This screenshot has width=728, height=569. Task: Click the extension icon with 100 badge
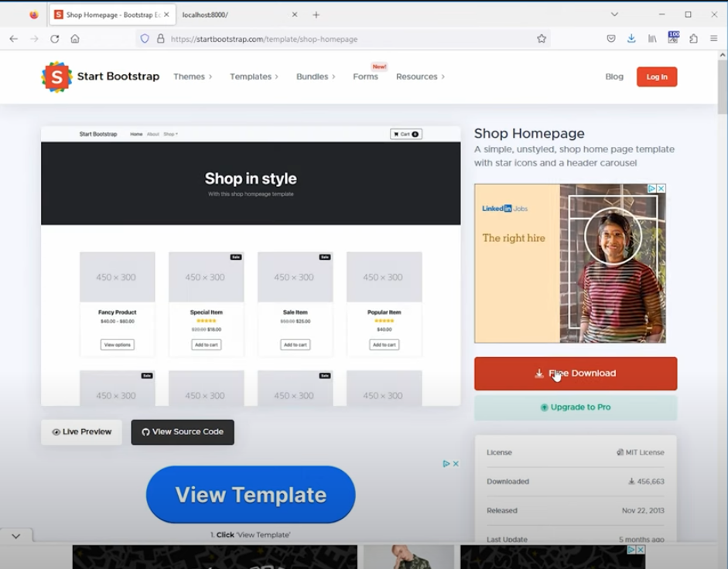click(673, 37)
